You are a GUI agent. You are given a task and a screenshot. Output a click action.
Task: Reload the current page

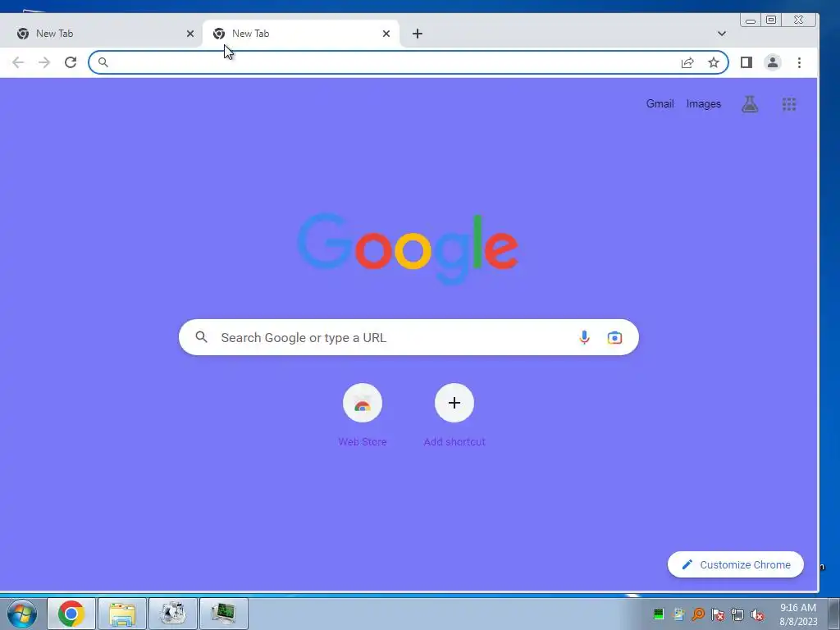pos(71,62)
